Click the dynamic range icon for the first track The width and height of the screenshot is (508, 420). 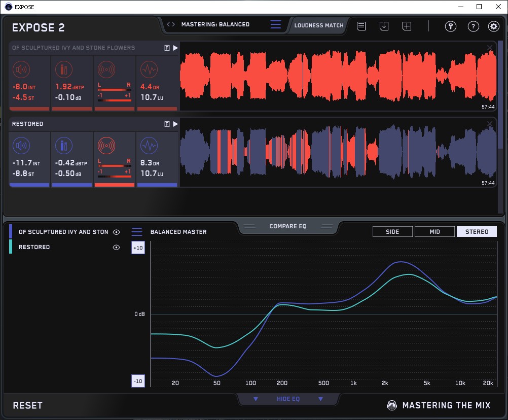(149, 69)
